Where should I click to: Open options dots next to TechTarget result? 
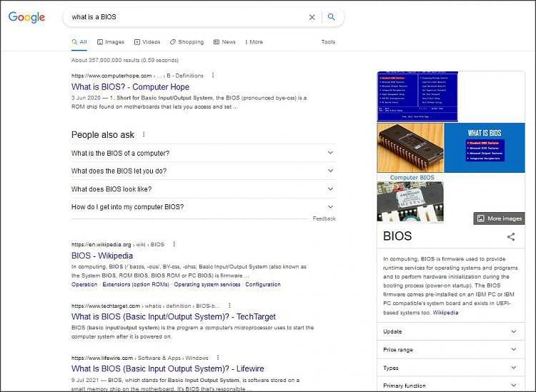click(x=229, y=306)
